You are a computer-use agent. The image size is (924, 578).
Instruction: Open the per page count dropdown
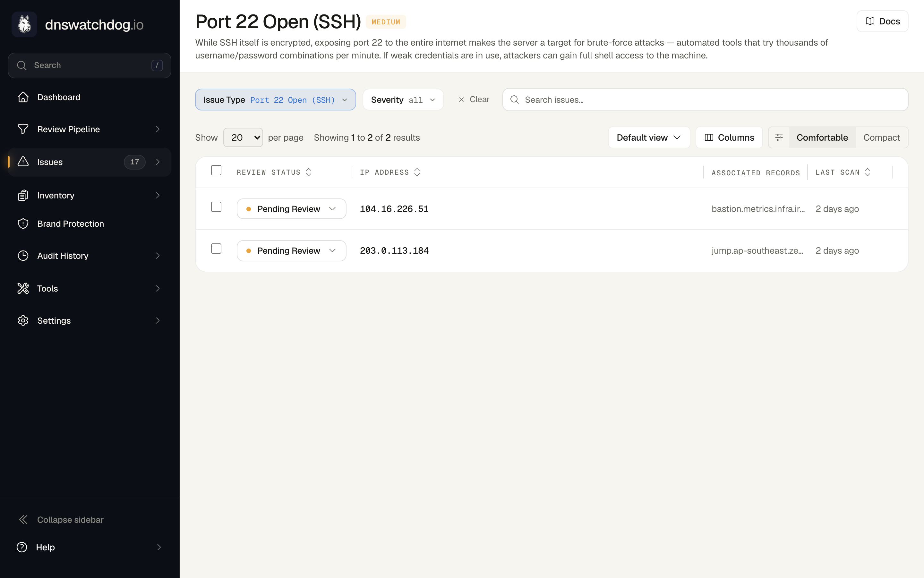coord(243,138)
